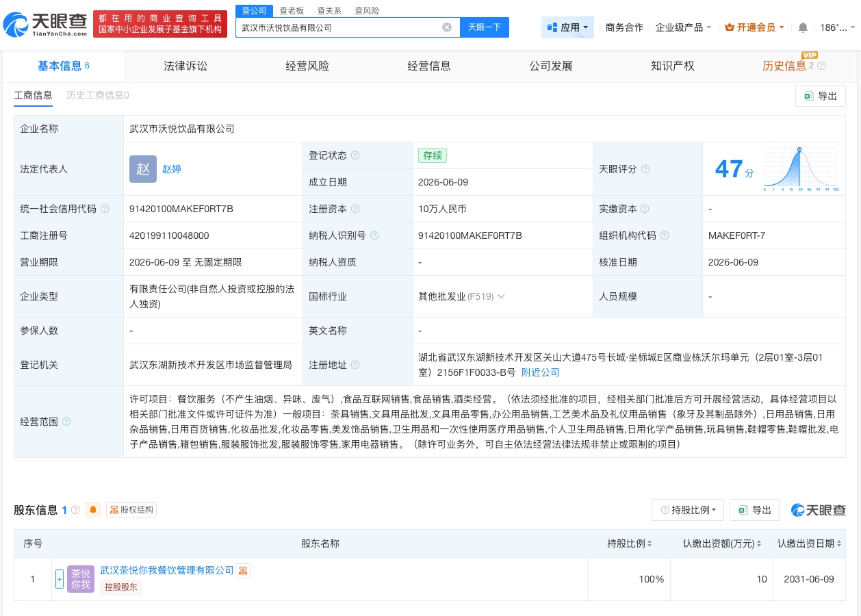Switch to 查老板 search tab

[x=292, y=10]
